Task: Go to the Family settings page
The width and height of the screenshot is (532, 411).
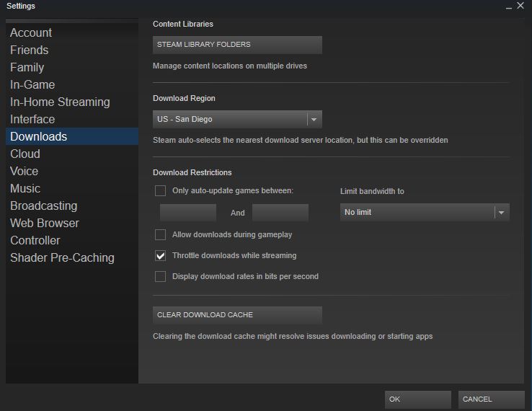Action: tap(72, 68)
